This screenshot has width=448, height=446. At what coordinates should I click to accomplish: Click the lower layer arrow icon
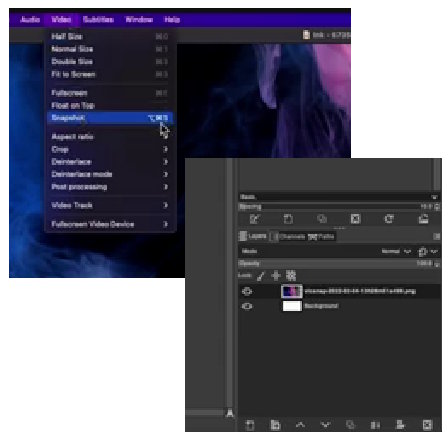tap(325, 425)
